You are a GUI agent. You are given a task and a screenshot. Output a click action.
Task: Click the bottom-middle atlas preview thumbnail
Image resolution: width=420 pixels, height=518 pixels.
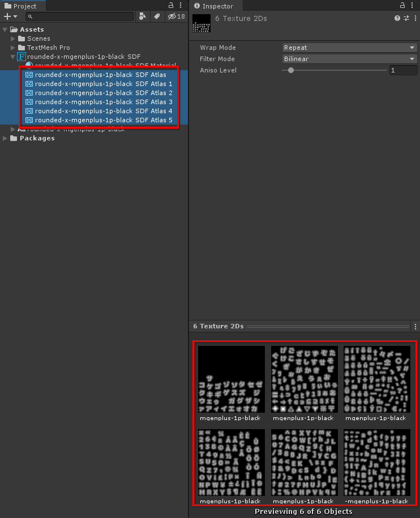pos(305,463)
